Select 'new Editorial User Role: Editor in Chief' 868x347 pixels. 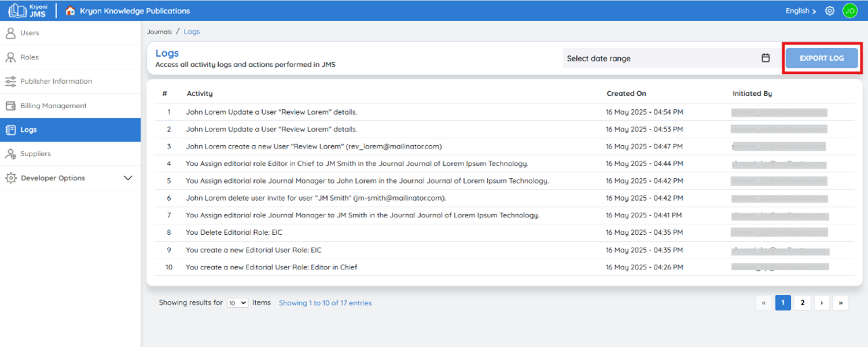click(272, 267)
